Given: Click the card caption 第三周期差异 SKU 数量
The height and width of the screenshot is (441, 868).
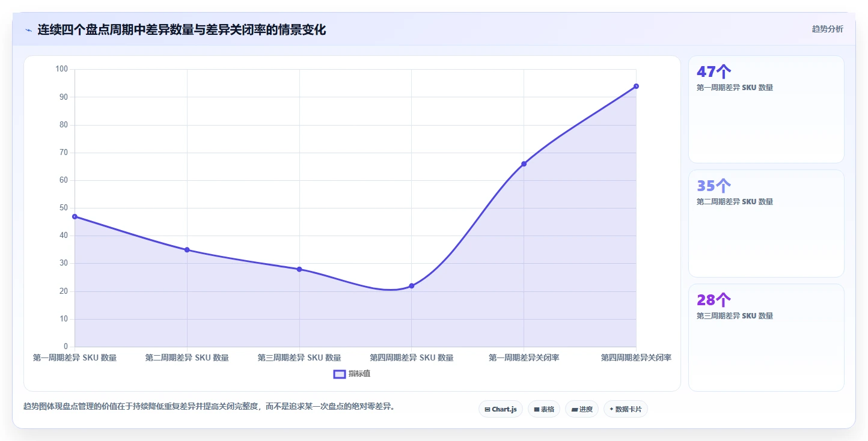Looking at the screenshot, I should click(x=735, y=316).
